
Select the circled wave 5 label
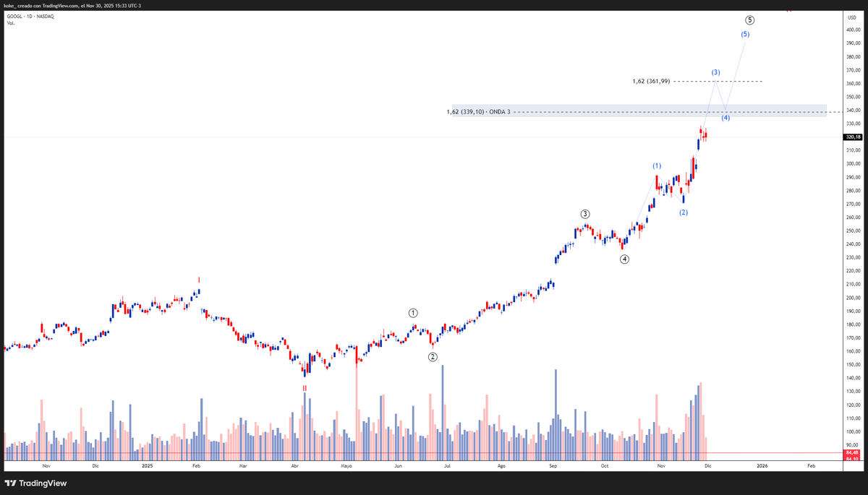point(750,20)
